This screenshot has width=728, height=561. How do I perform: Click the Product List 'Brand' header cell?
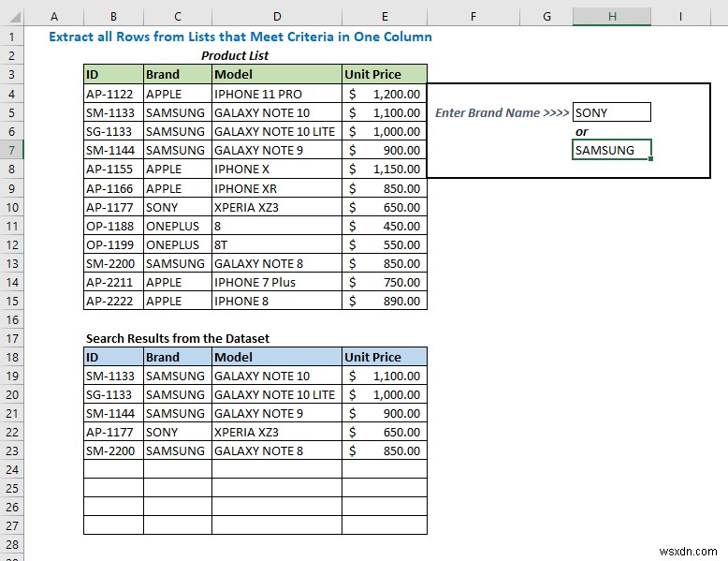coord(178,74)
